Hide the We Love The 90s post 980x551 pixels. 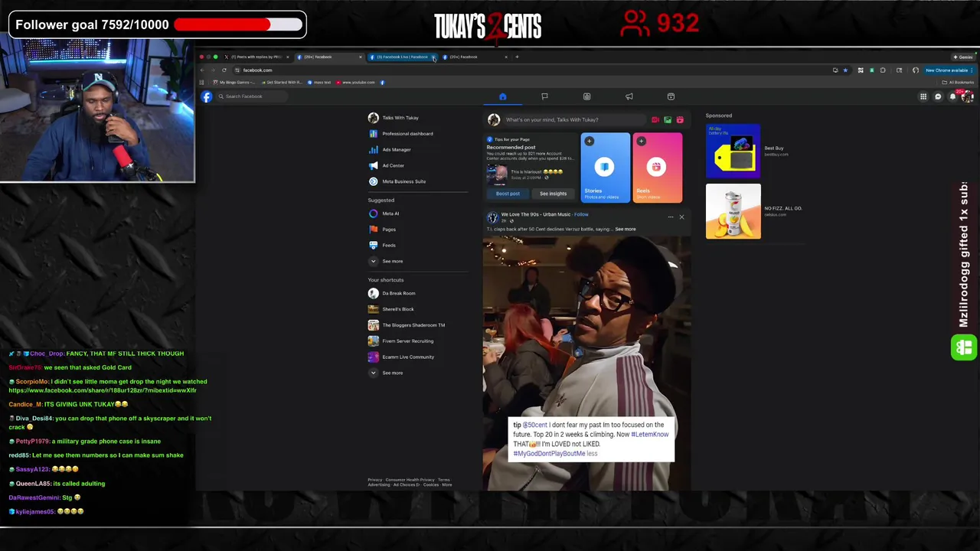pyautogui.click(x=681, y=217)
